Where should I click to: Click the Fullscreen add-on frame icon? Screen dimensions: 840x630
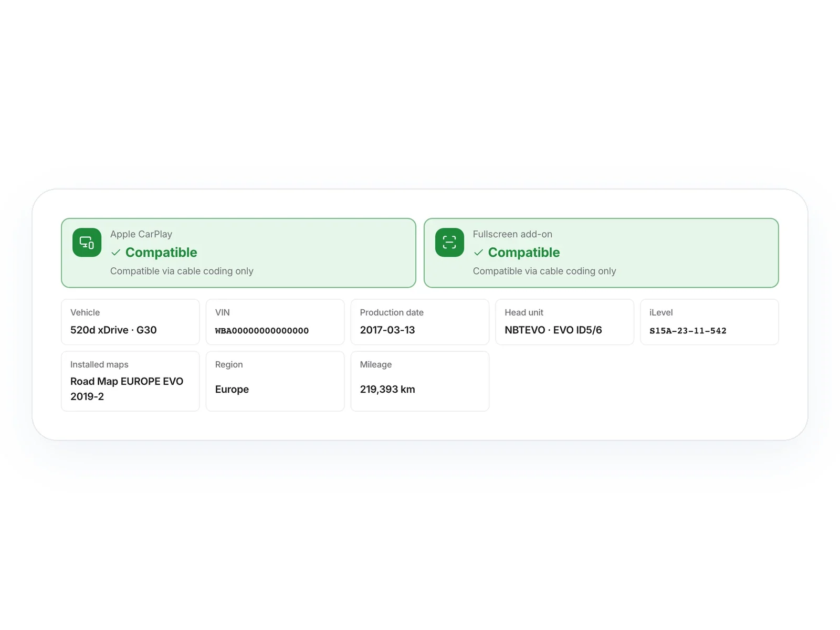[449, 243]
